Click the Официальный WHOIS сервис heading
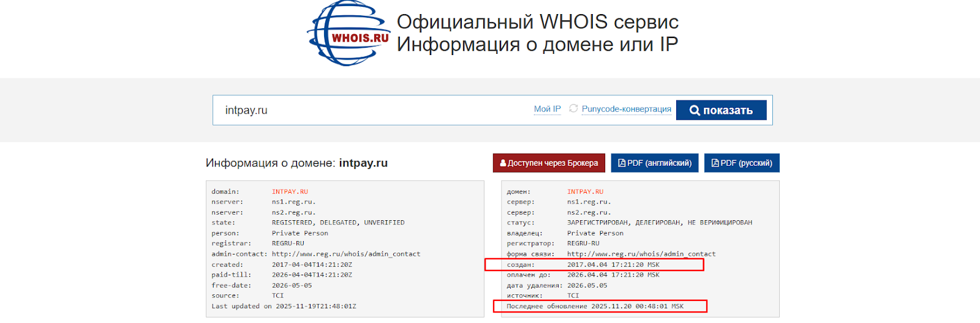Screen dimensions: 980x323 tap(538, 21)
